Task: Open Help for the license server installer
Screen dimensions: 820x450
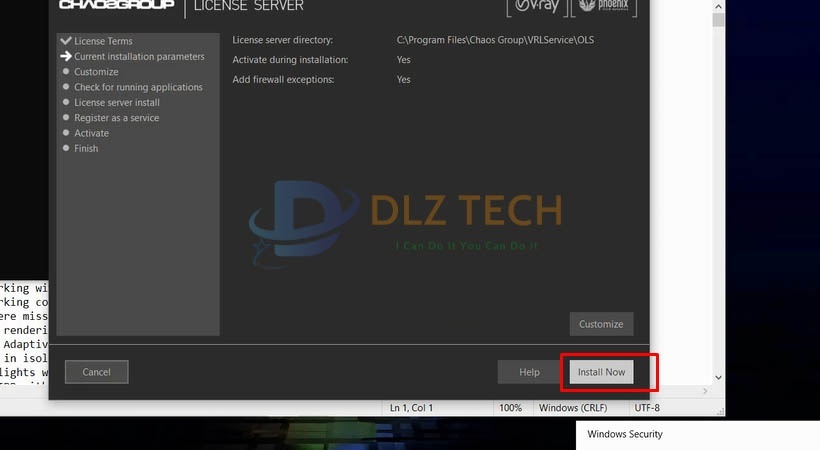Action: [529, 372]
